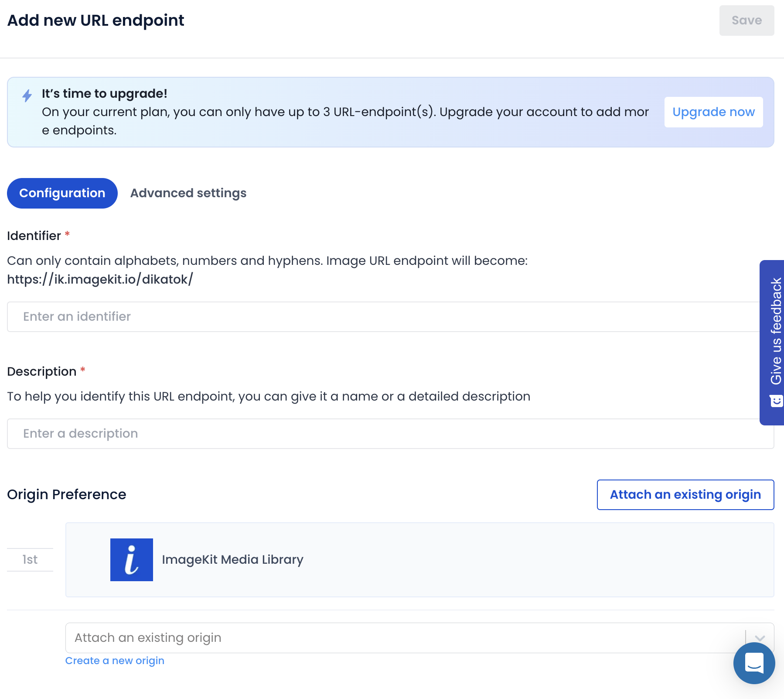This screenshot has height=699, width=784.
Task: Expand the origin dropdown chevron arrow
Action: click(760, 638)
